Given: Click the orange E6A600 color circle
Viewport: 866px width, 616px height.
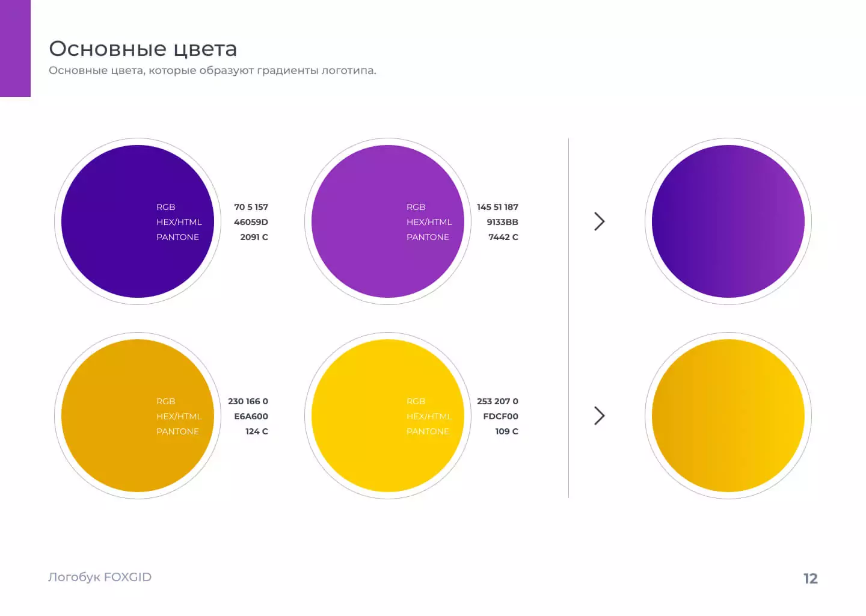Looking at the screenshot, I should pos(138,416).
